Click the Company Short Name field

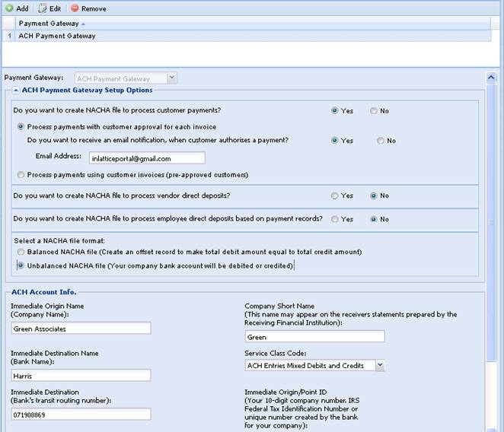[x=314, y=337]
